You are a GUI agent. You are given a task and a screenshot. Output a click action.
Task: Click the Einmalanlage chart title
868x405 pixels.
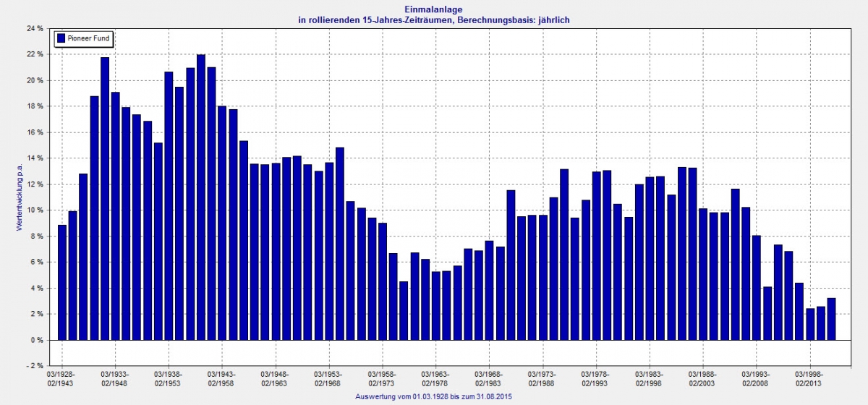[434, 9]
